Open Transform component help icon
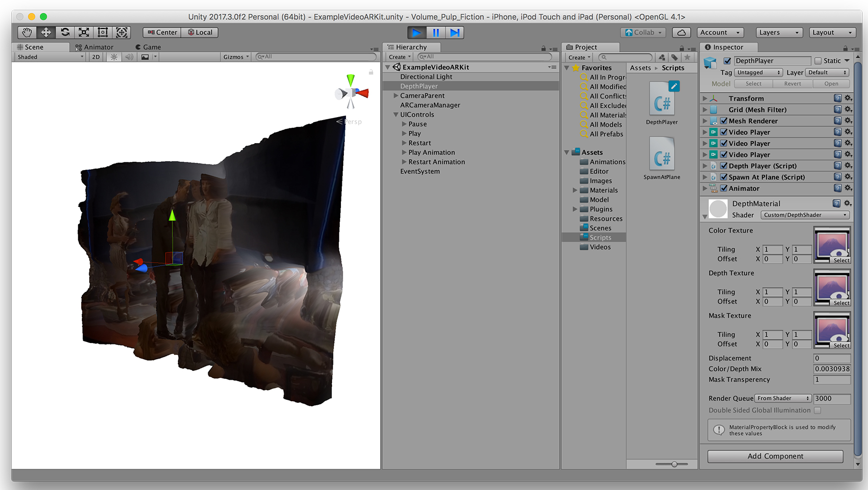Image resolution: width=868 pixels, height=490 pixels. [838, 98]
